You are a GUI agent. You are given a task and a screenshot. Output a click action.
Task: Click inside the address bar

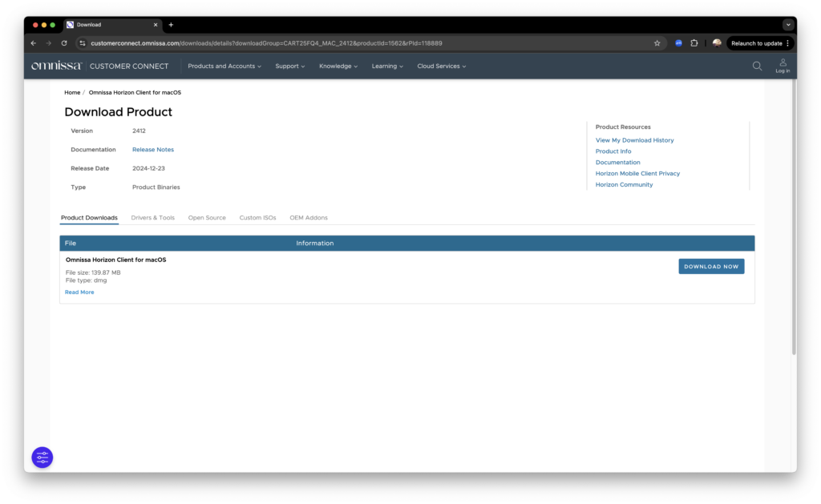point(321,42)
